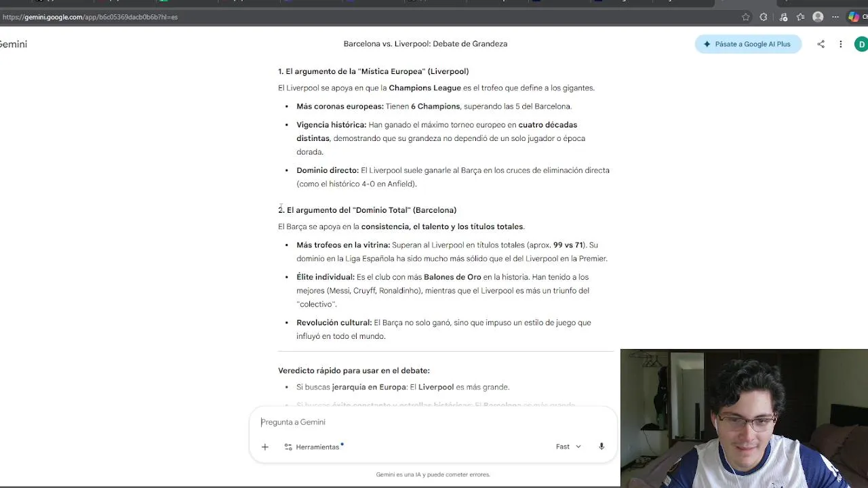Click the text 'Vigencia histórica:'
Screen dimensions: 868x488
331,125
